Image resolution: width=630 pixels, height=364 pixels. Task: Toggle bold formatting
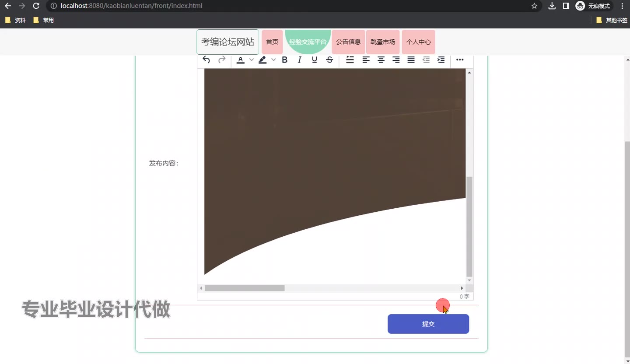coord(285,60)
